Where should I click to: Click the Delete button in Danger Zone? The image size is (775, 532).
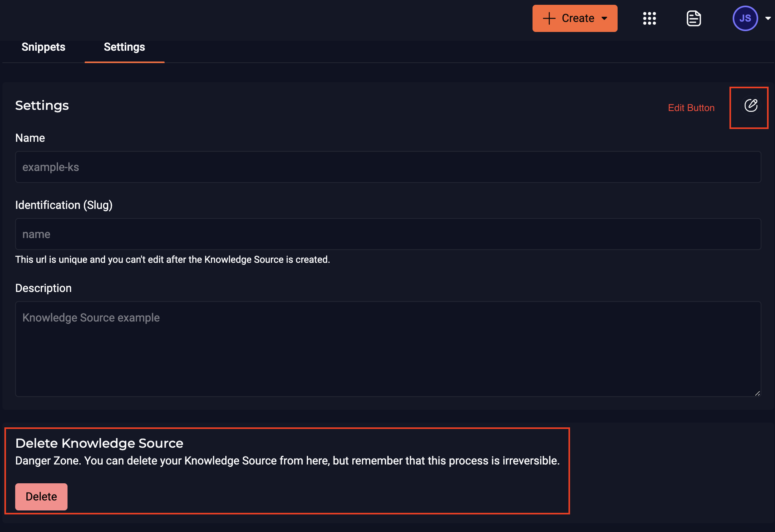coord(41,496)
